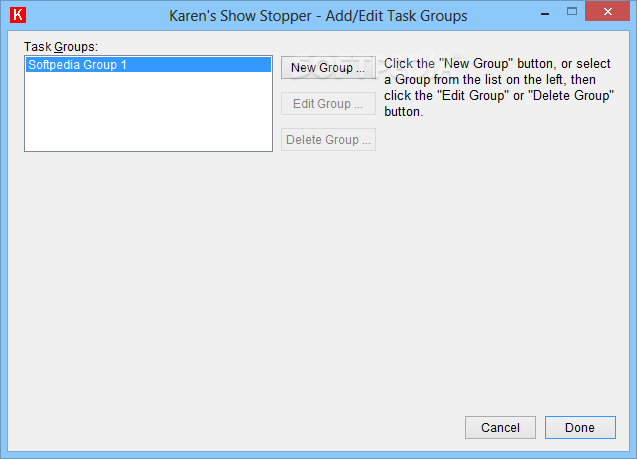Click the window title bar text

pyautogui.click(x=318, y=16)
